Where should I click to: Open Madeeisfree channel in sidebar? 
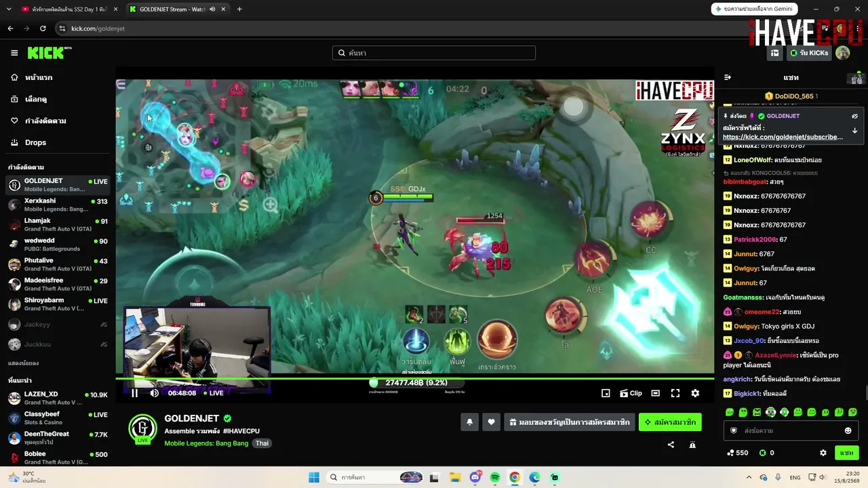click(x=58, y=284)
